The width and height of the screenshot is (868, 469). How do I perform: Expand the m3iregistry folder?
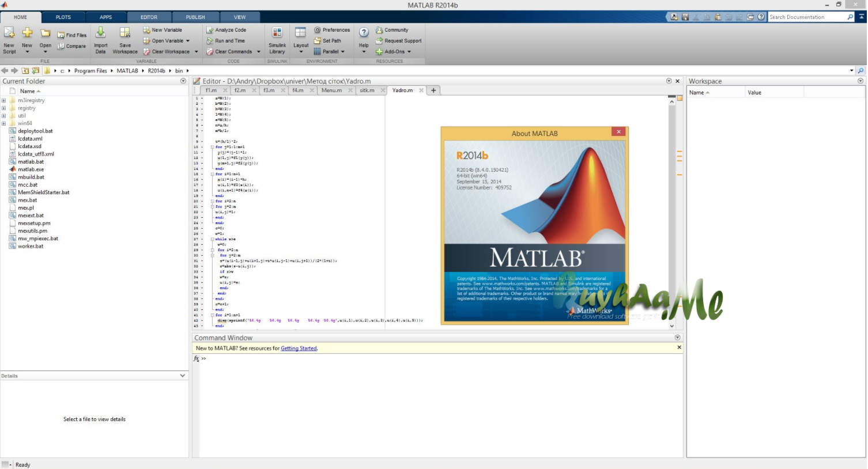[4, 100]
